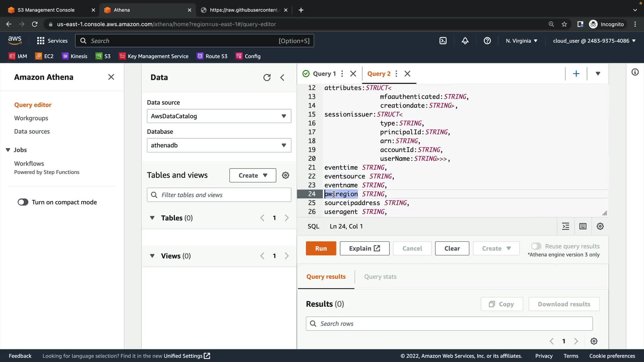Screen dimensions: 644x362
Task: Turn on compact mode toggle
Action: tap(23, 202)
